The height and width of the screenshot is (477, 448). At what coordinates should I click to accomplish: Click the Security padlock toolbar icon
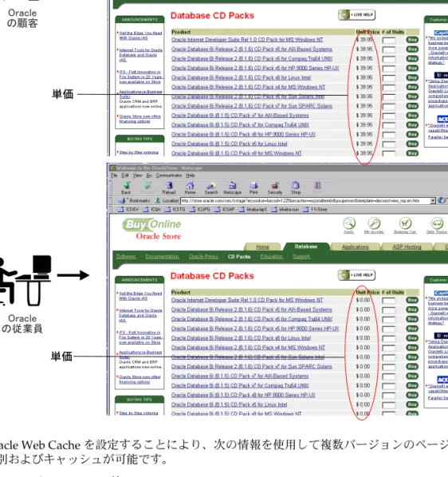click(275, 186)
